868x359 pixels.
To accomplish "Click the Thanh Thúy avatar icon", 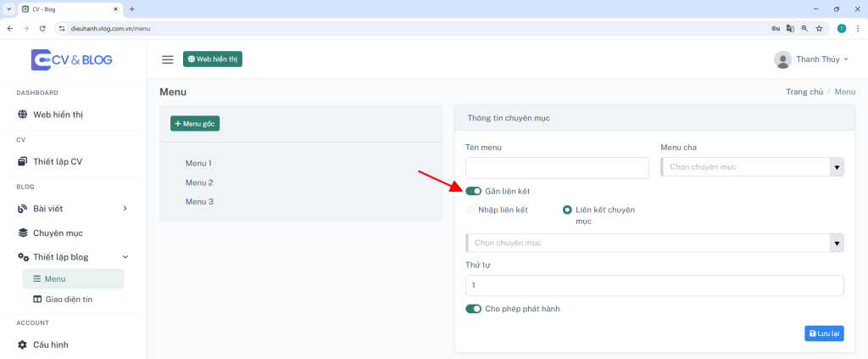I will pyautogui.click(x=782, y=59).
